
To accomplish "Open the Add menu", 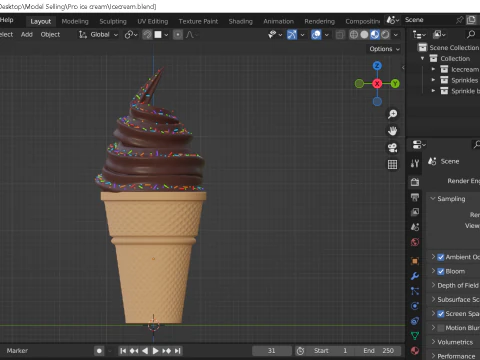I will [27, 34].
